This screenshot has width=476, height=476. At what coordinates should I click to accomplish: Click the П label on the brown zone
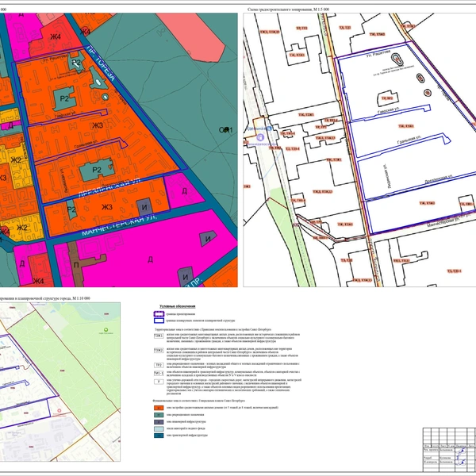click(x=76, y=265)
